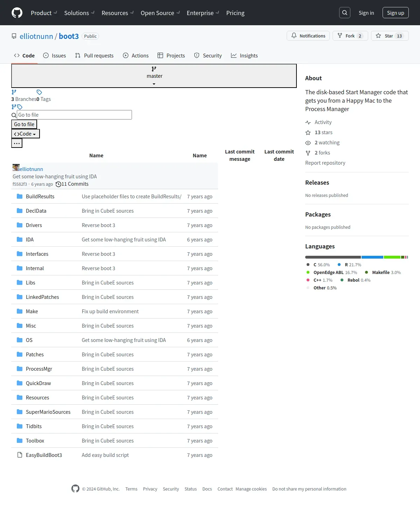
Task: Open the Product dropdown menu
Action: tap(44, 13)
